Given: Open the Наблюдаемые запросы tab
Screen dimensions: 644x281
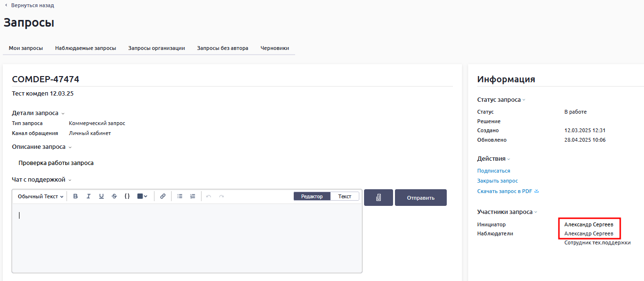Looking at the screenshot, I should [x=86, y=48].
